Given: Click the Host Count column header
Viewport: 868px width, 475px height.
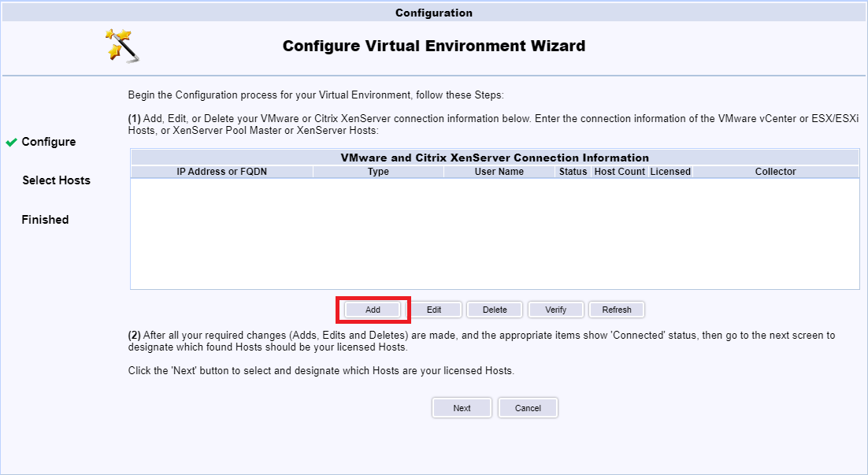Looking at the screenshot, I should (619, 172).
